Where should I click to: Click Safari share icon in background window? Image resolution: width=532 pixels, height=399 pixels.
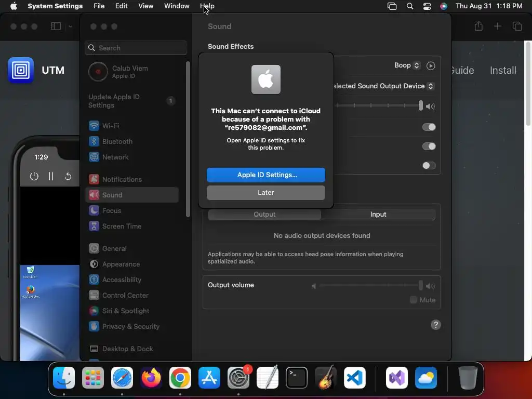coord(478,26)
